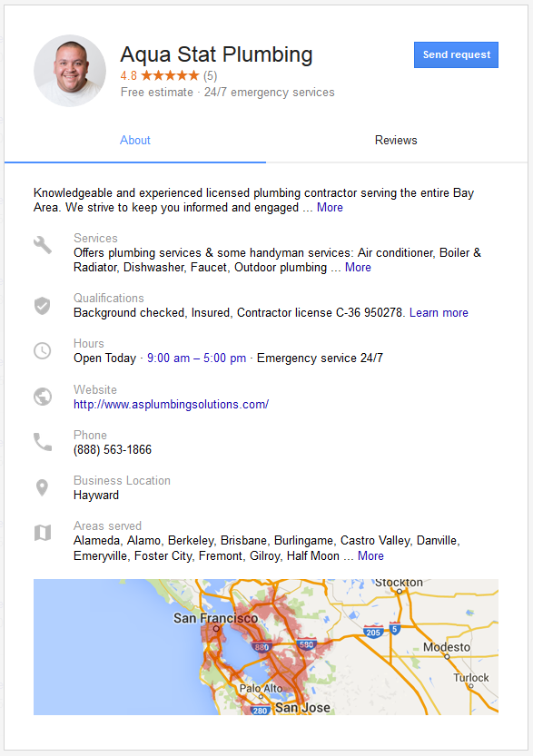Viewport: 533px width, 756px height.
Task: Open the 9:00 am – 5:00 pm hours link
Action: tap(197, 358)
